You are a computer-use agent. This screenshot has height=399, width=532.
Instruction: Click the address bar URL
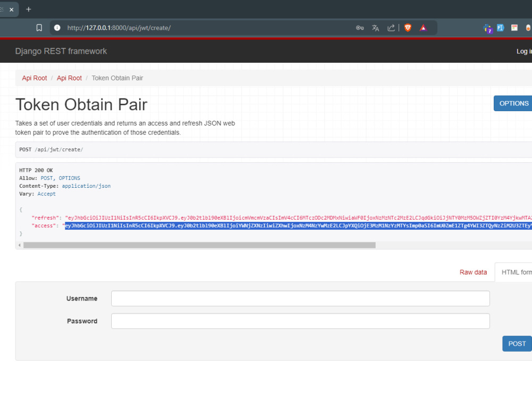pos(119,28)
